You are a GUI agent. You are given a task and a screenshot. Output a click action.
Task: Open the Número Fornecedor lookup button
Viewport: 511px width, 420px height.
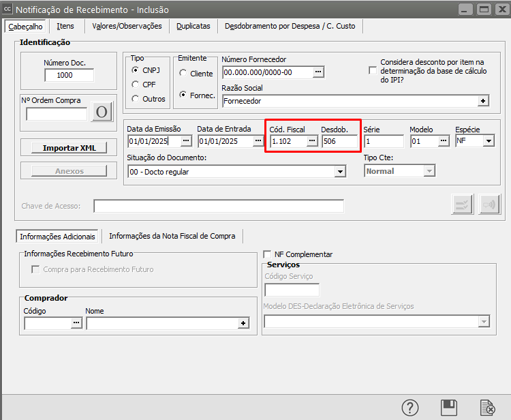tap(318, 72)
